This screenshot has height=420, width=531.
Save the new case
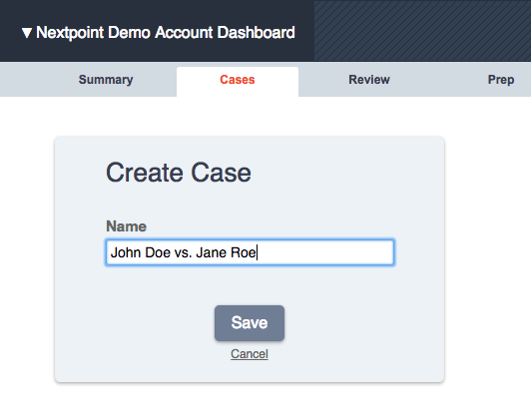(250, 323)
